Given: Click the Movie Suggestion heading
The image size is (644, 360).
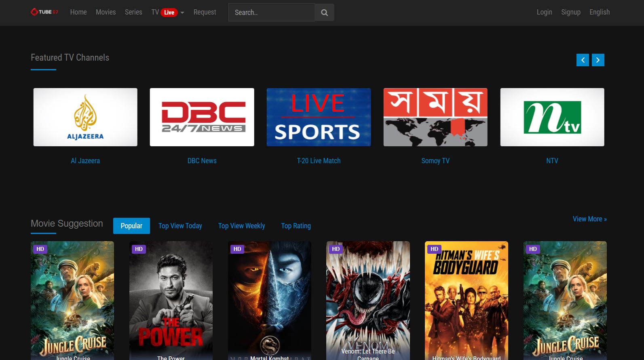Looking at the screenshot, I should (x=67, y=223).
